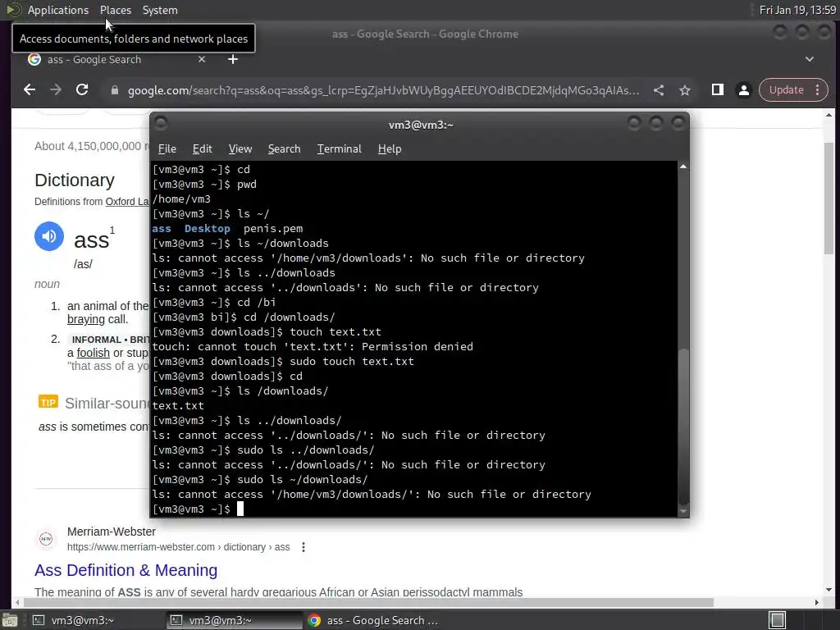Click the 'braying' word link
Image resolution: width=840 pixels, height=630 pixels.
coord(85,319)
